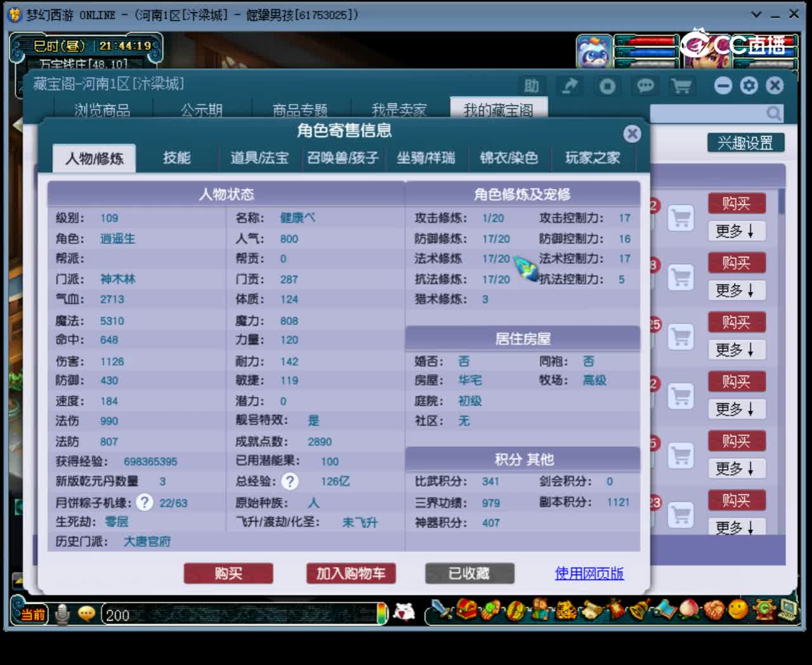Open the gear settings icon of 藏宝阁 window
The image size is (812, 665).
[749, 86]
